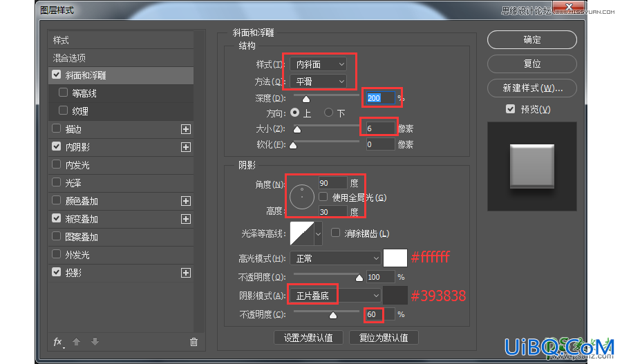Screen dimensions: 622x364
Task: Add another 投影 effect with plus icon
Action: point(186,273)
